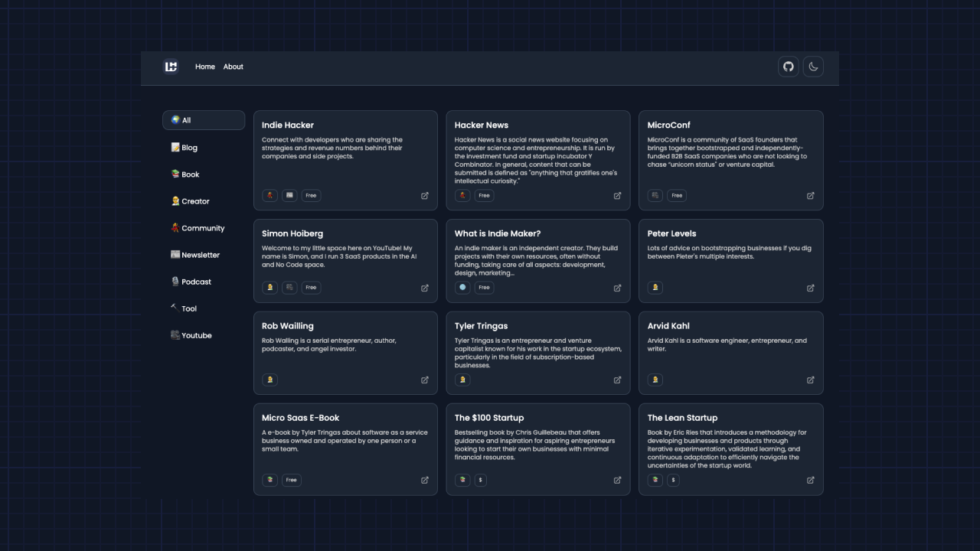Click the Rob Walling card title
This screenshot has height=551, width=980.
coord(288,326)
